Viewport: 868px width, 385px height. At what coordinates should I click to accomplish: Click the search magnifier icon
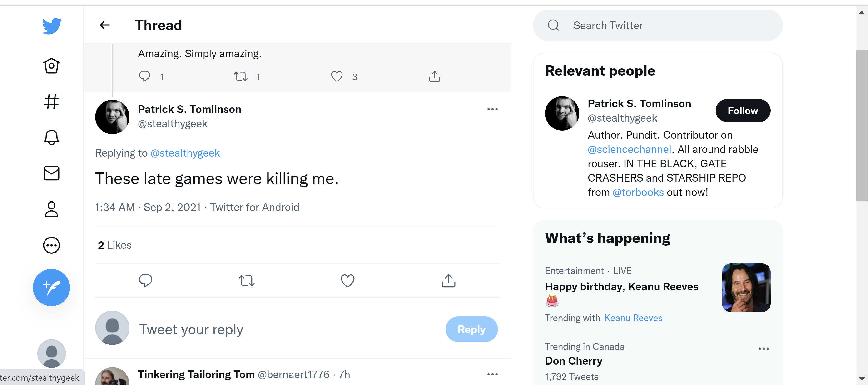point(553,25)
